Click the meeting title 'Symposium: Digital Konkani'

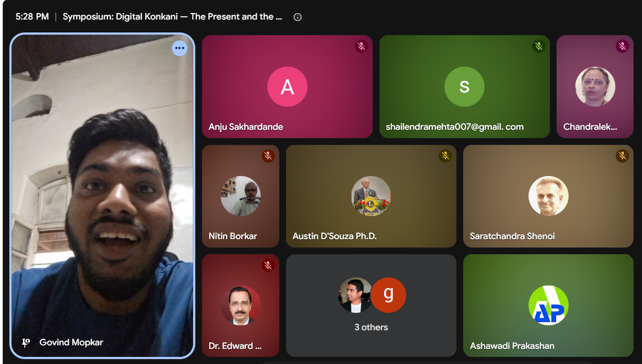click(x=173, y=17)
